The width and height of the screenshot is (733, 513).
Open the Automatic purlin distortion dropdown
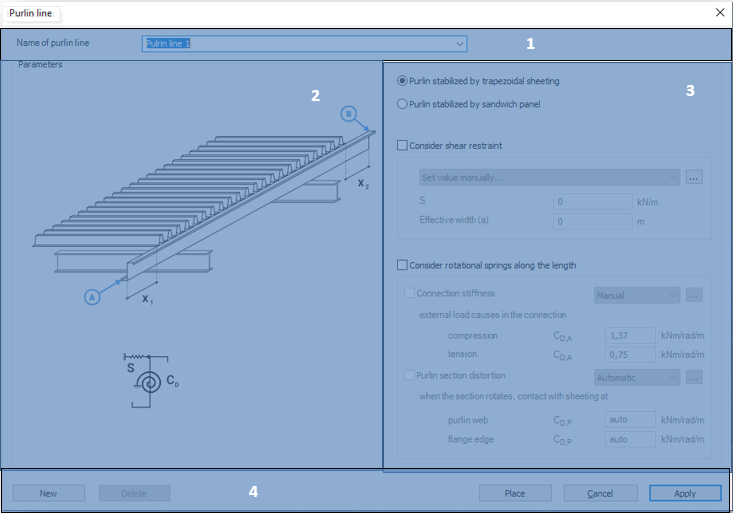[637, 377]
